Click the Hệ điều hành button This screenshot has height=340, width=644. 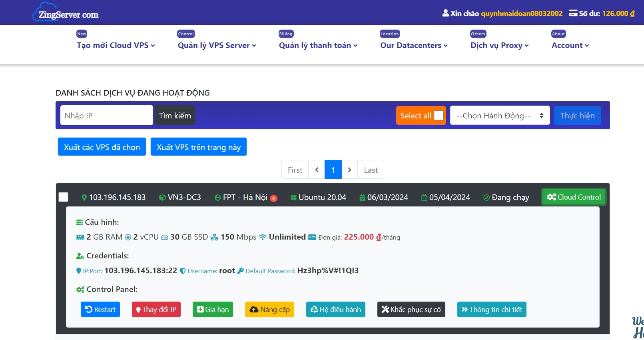pyautogui.click(x=336, y=310)
